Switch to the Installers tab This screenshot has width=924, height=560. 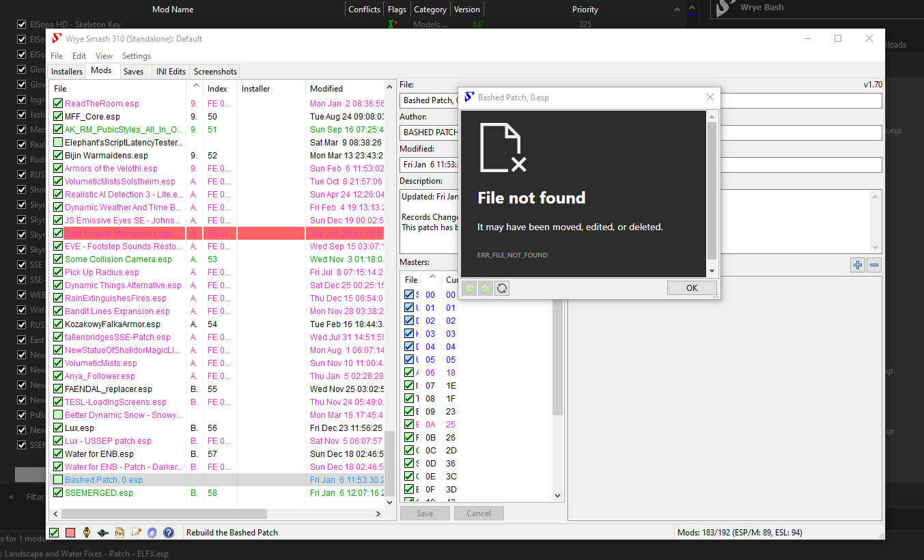(67, 72)
